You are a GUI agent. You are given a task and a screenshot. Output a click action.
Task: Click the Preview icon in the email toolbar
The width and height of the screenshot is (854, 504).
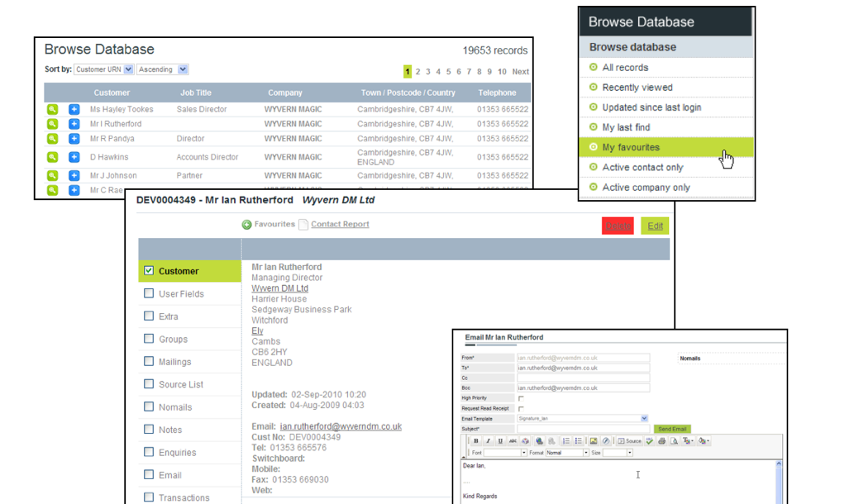(674, 441)
